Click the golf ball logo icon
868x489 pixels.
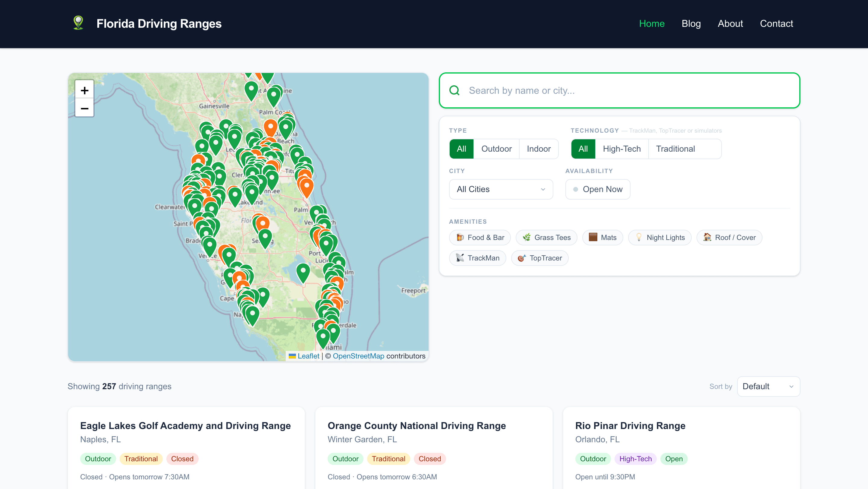[x=78, y=23]
